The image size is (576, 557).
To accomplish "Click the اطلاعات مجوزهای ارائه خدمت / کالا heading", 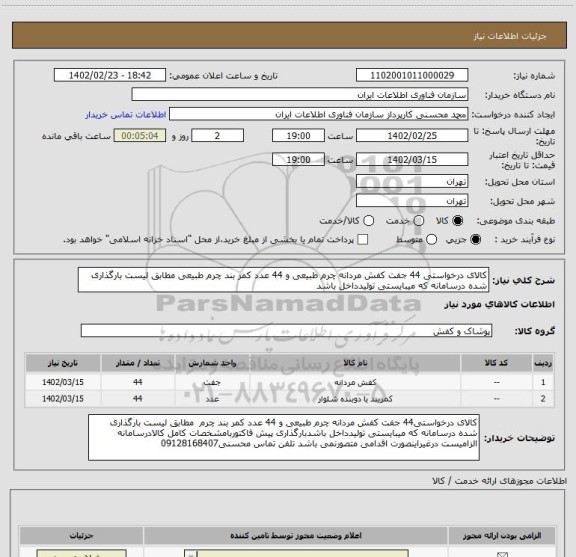I will coord(499,481).
